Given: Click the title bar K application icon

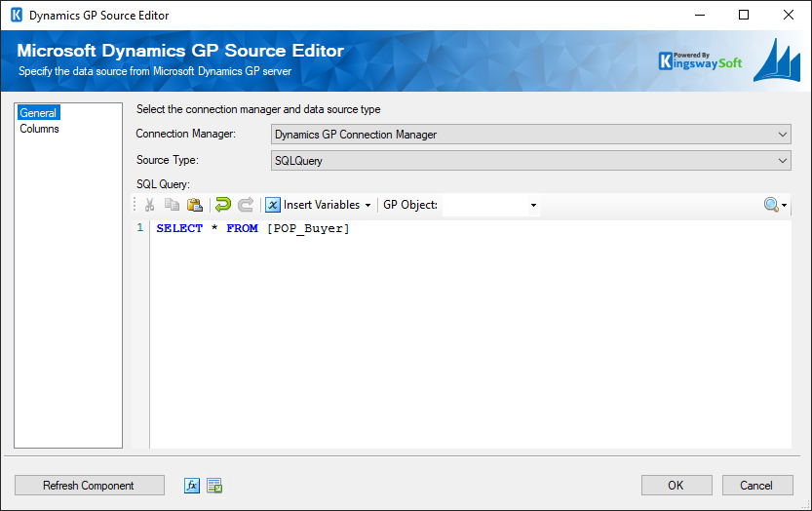Looking at the screenshot, I should coord(17,15).
